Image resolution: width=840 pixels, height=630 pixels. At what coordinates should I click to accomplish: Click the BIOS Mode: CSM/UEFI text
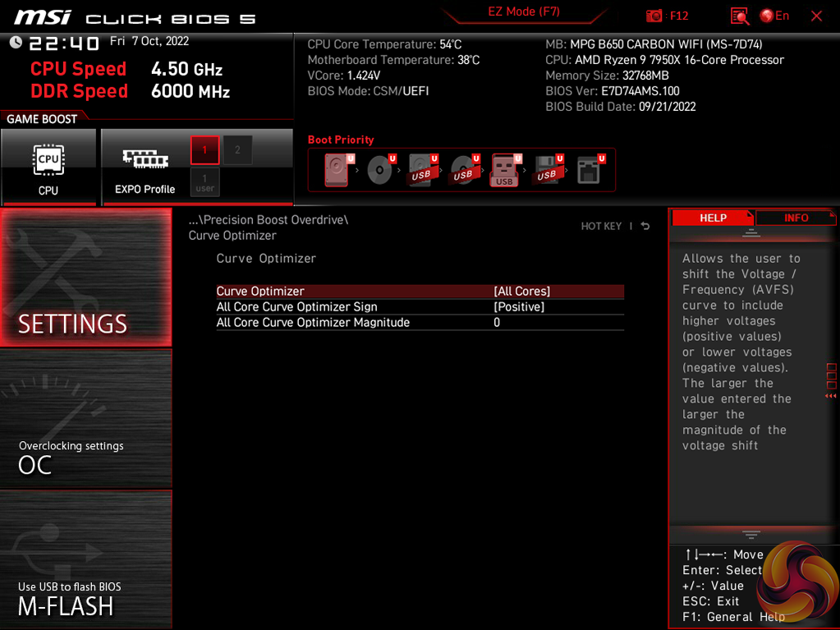pos(368,91)
